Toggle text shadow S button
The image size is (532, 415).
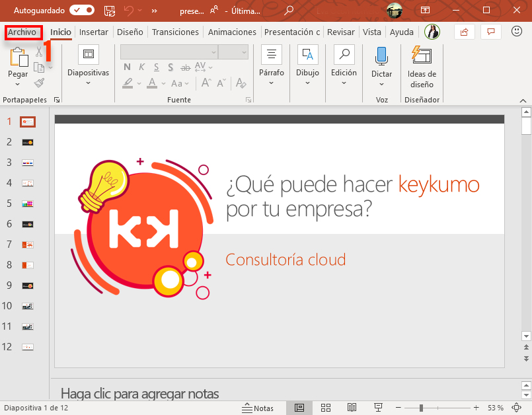(x=171, y=67)
